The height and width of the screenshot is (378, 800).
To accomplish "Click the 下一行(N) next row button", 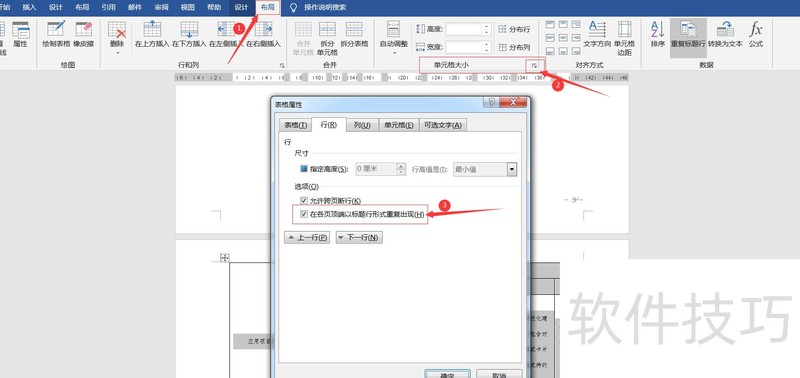I will coord(359,238).
